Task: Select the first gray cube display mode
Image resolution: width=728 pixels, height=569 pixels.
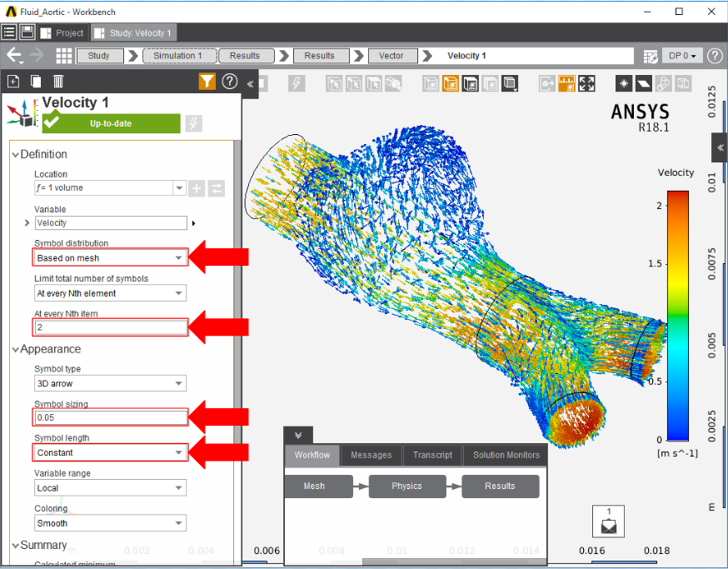Action: 431,83
